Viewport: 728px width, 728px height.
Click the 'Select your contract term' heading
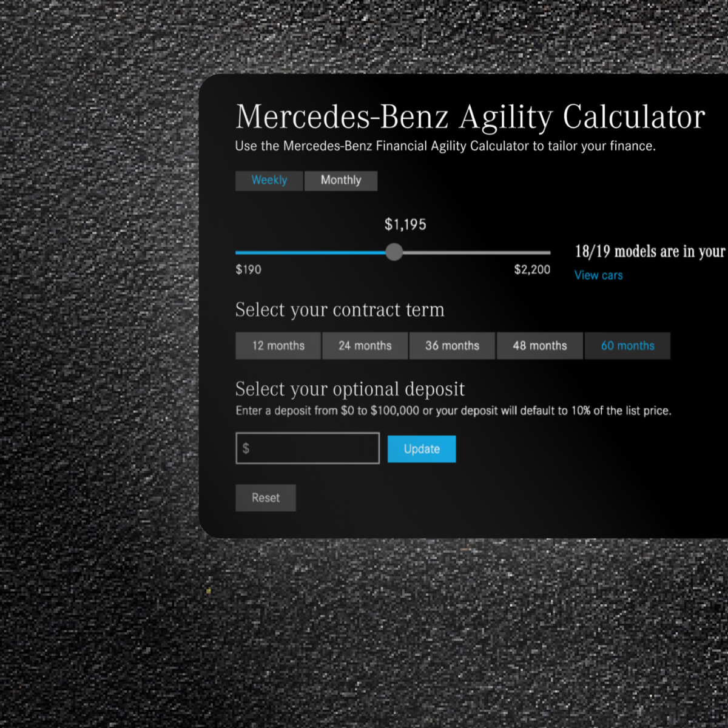[x=340, y=310]
